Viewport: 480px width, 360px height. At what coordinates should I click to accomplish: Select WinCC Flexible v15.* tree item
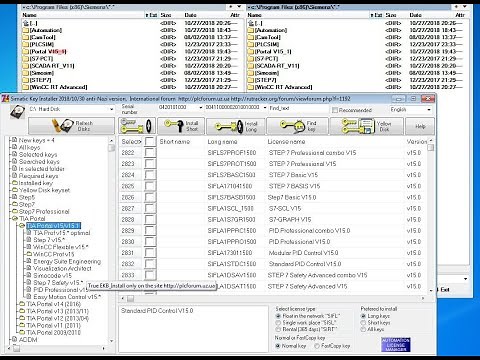(61, 247)
